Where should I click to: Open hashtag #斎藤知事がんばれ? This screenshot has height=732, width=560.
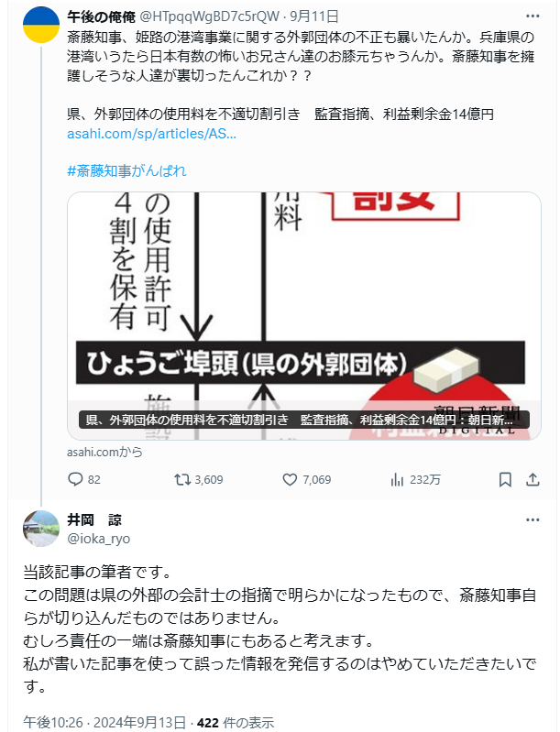[x=126, y=171]
